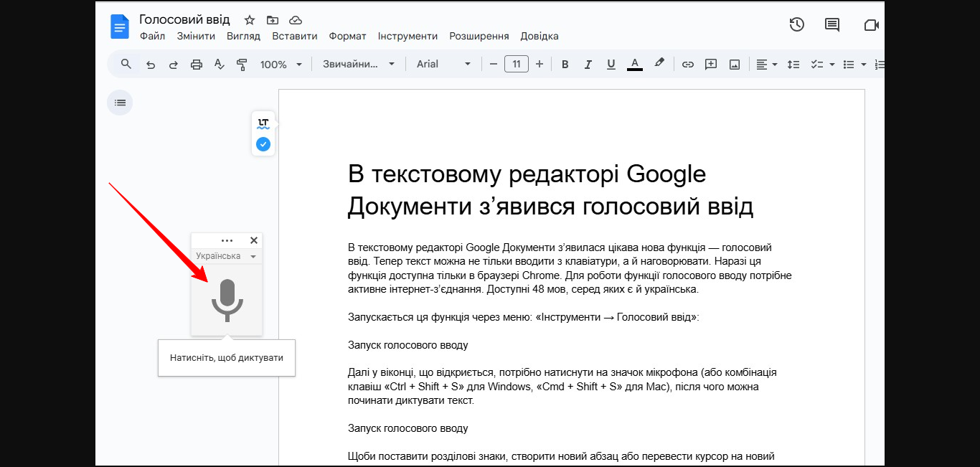This screenshot has height=467, width=980.
Task: Click the video call camera icon
Action: click(x=871, y=25)
